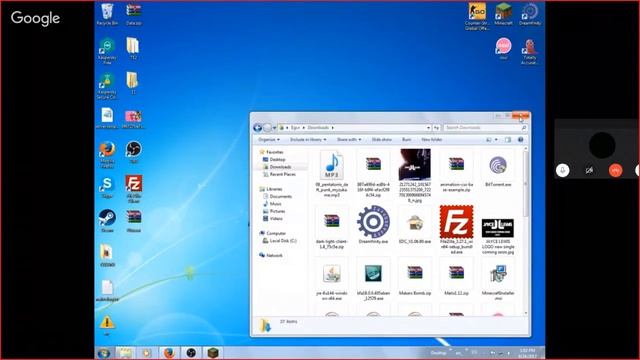The width and height of the screenshot is (640, 360).
Task: Select the MP3 music file in Downloads
Action: point(332,174)
